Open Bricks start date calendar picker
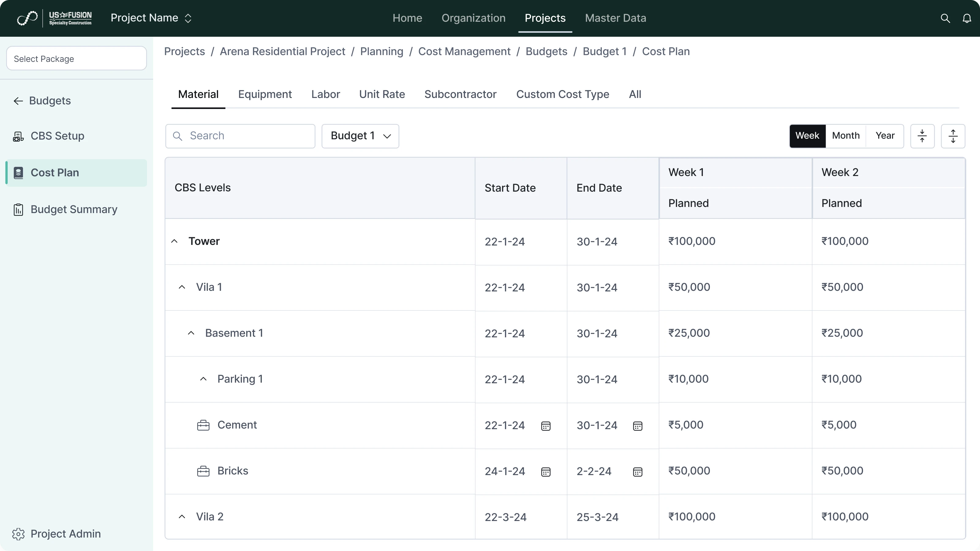This screenshot has width=980, height=551. point(545,471)
